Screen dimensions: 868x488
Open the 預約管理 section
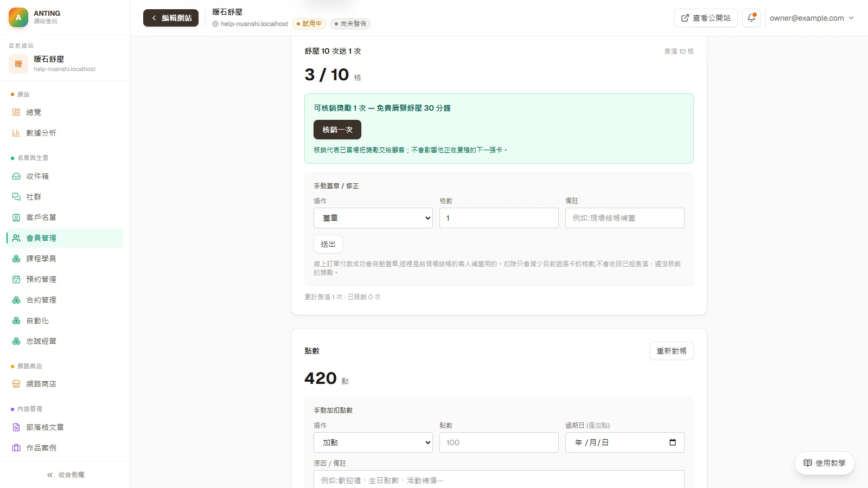click(65, 279)
